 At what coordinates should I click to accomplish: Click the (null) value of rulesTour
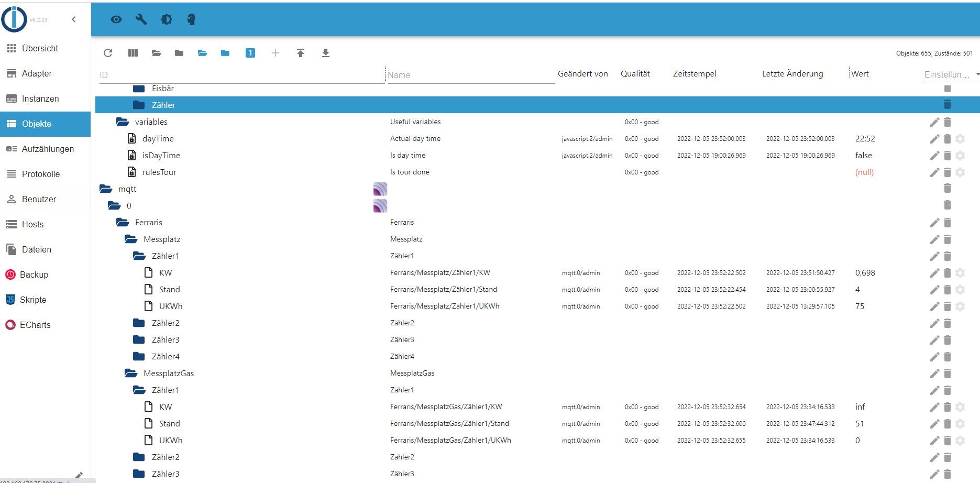click(864, 172)
